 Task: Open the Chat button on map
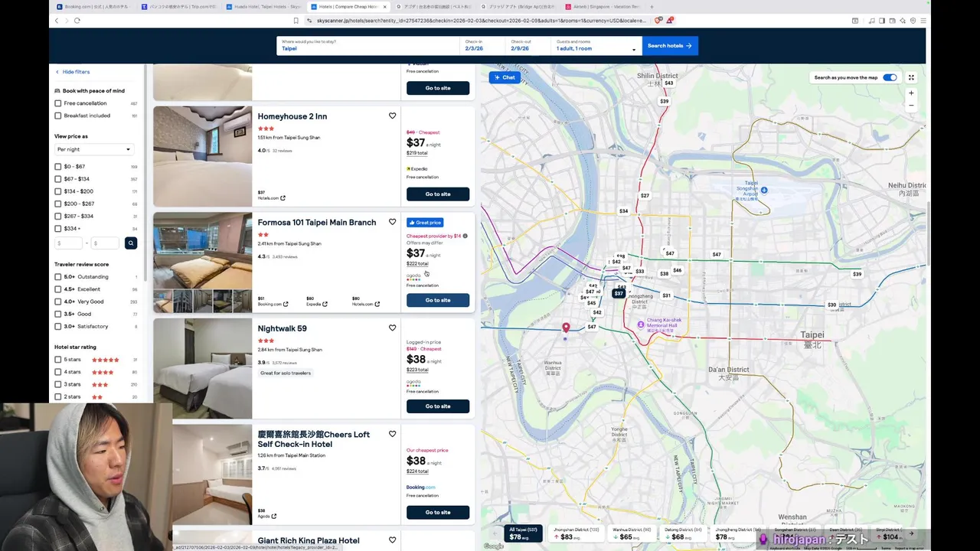click(505, 77)
